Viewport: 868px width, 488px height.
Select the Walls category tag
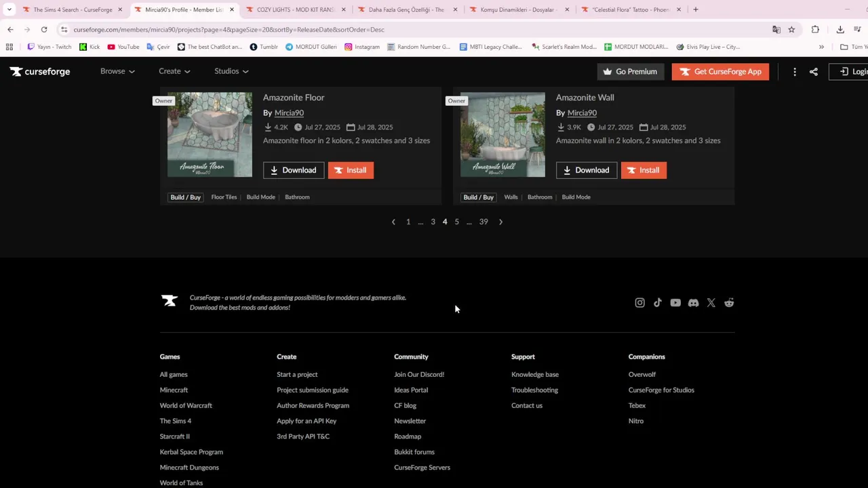511,197
